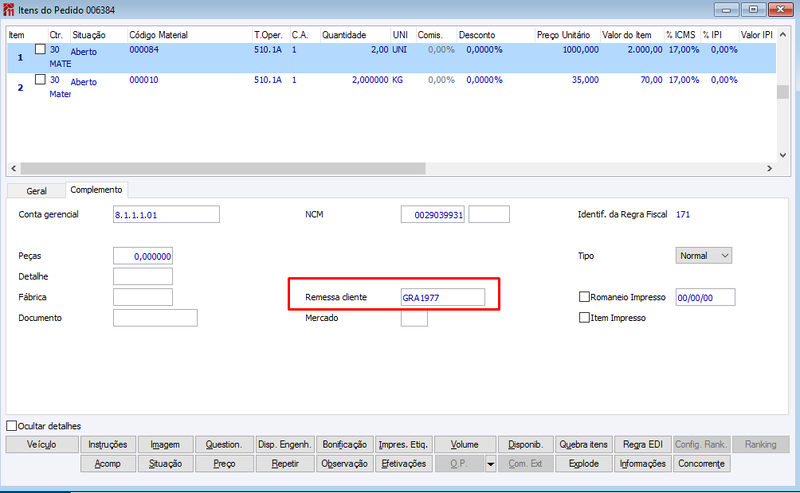Switch to the Geral tab
The height and width of the screenshot is (493, 800).
coord(36,191)
